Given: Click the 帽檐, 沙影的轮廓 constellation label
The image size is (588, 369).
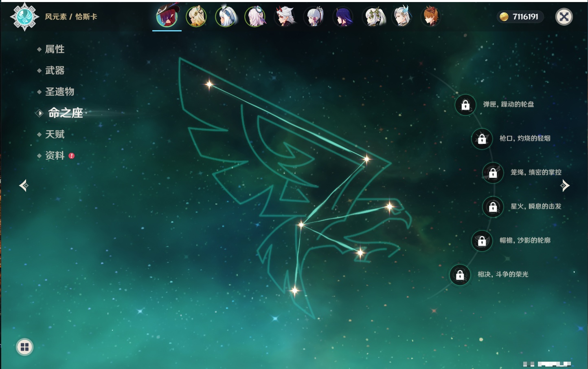Looking at the screenshot, I should click(525, 240).
